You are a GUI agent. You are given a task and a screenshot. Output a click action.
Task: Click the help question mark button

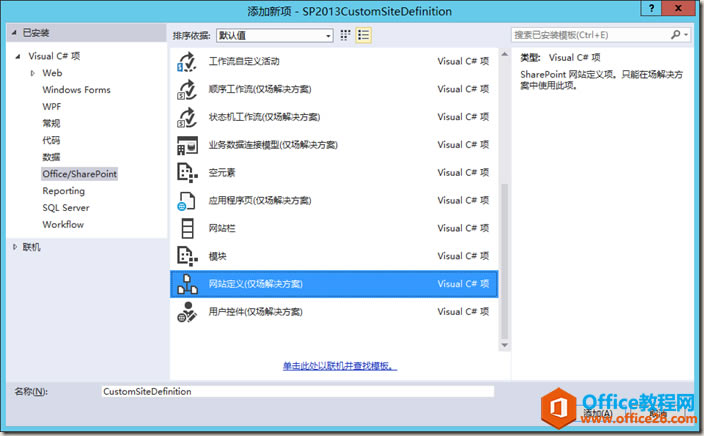coord(651,8)
